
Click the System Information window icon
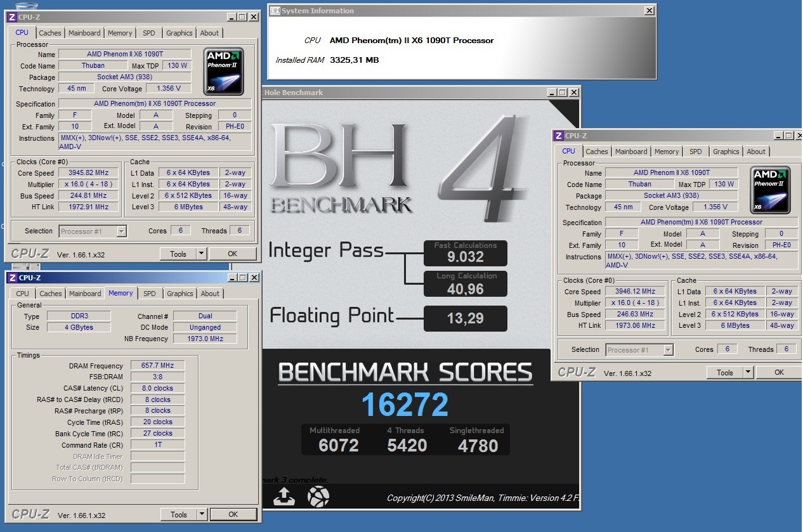275,11
